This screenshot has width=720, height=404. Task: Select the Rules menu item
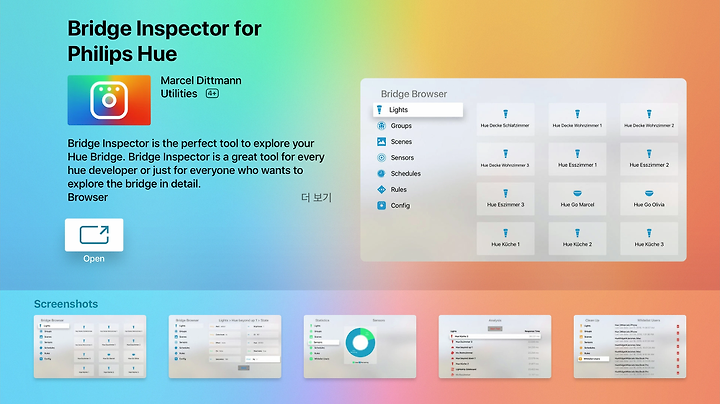[x=398, y=190]
